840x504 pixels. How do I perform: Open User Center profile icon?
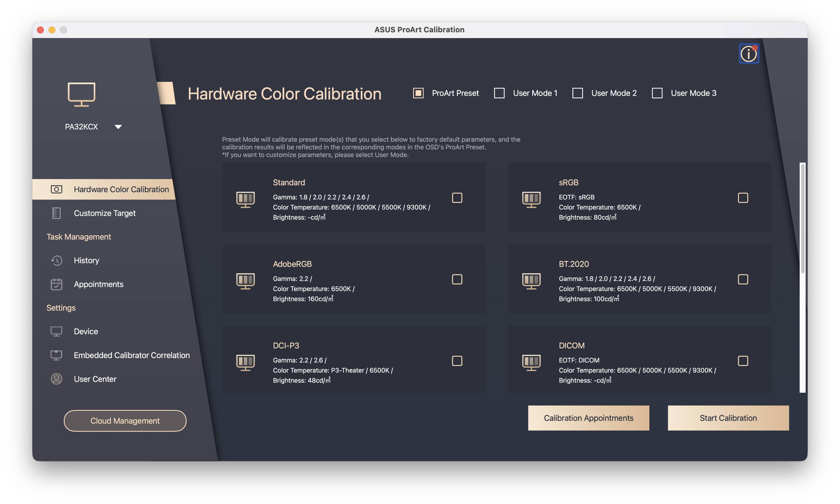click(56, 379)
